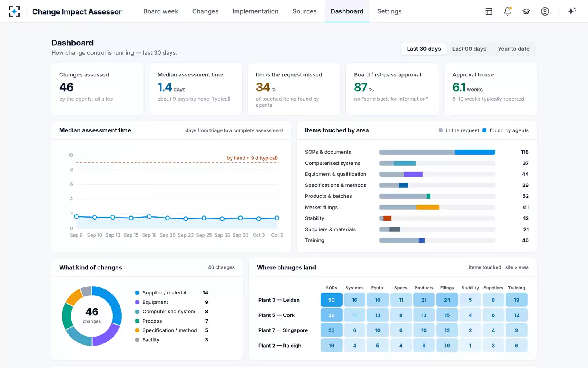The image size is (588, 368).
Task: Click the donut chart center showing 46
Action: [92, 315]
